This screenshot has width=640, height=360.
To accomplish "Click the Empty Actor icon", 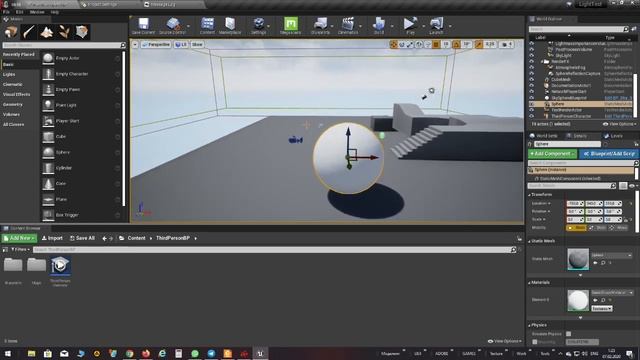I will coord(48,58).
